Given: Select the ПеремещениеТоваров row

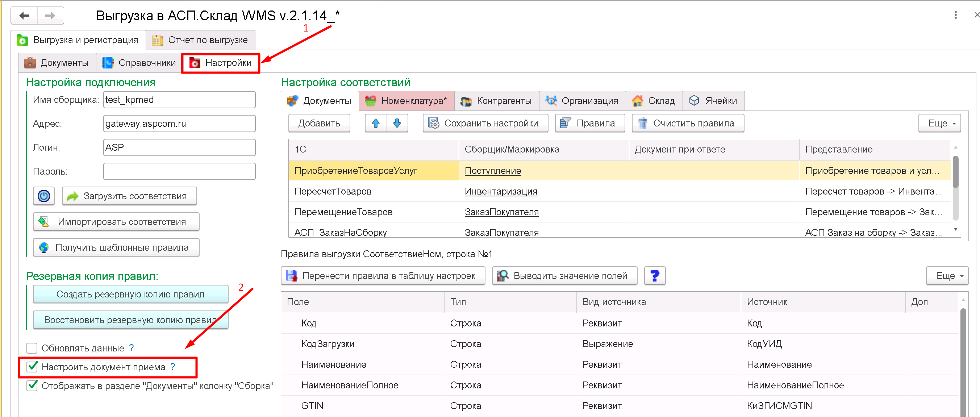Looking at the screenshot, I should (620, 212).
